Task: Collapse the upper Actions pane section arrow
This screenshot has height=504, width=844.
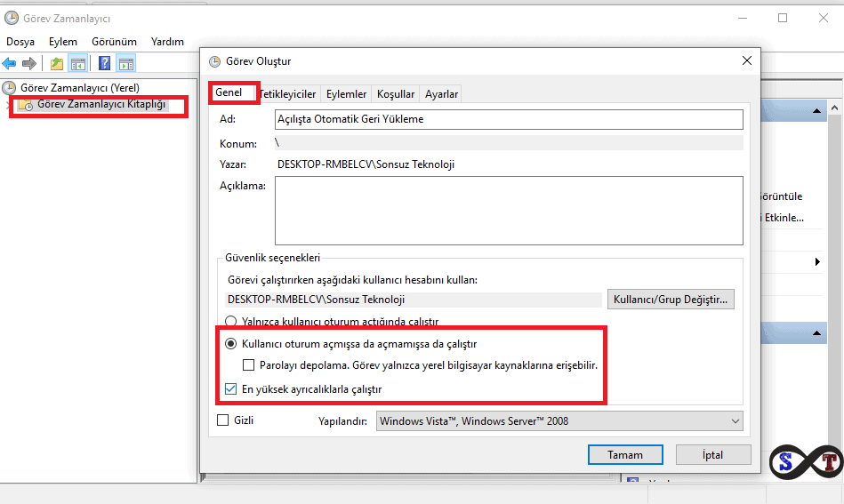Action: [816, 110]
